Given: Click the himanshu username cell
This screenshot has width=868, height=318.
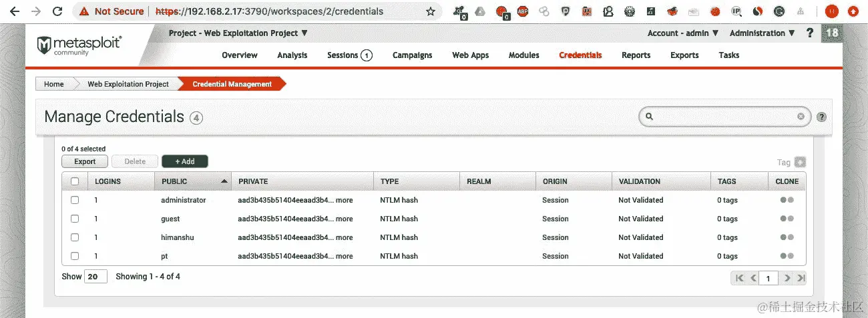Looking at the screenshot, I should click(x=178, y=237).
